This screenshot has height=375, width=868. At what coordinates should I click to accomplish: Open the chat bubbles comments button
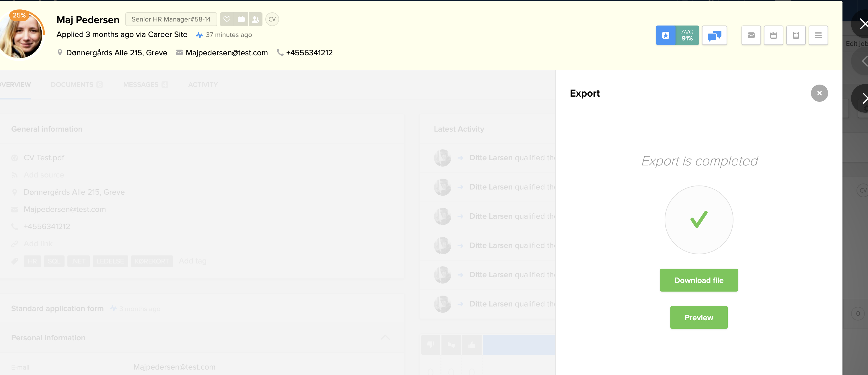pos(714,35)
